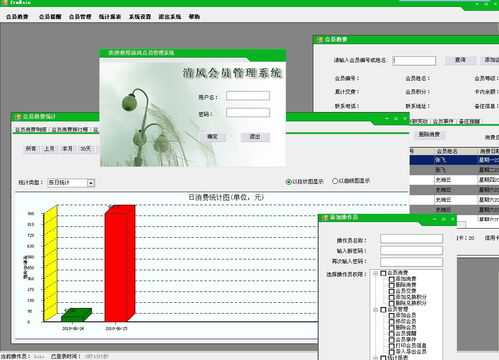
Task: Check the 添加消费 permission checkbox
Action: [392, 279]
